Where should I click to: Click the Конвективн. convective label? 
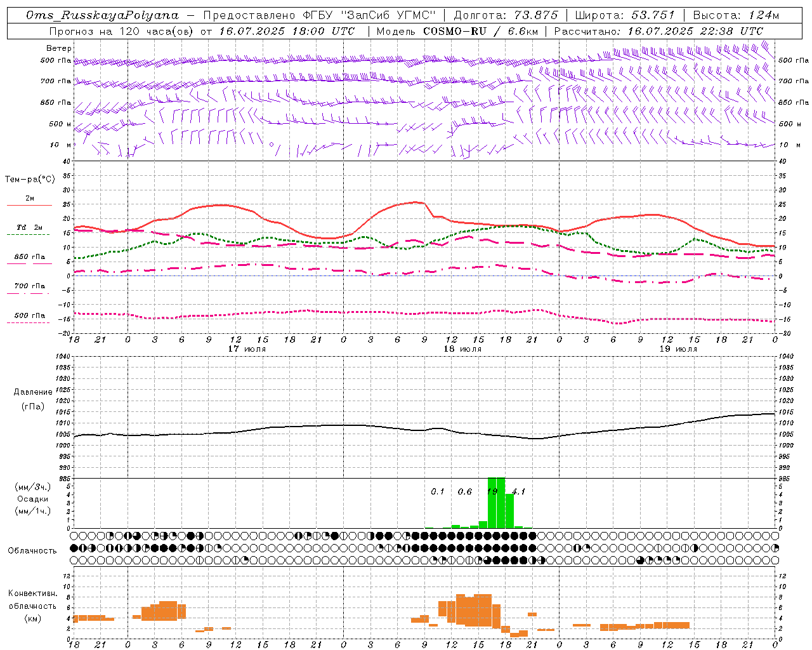tap(32, 594)
